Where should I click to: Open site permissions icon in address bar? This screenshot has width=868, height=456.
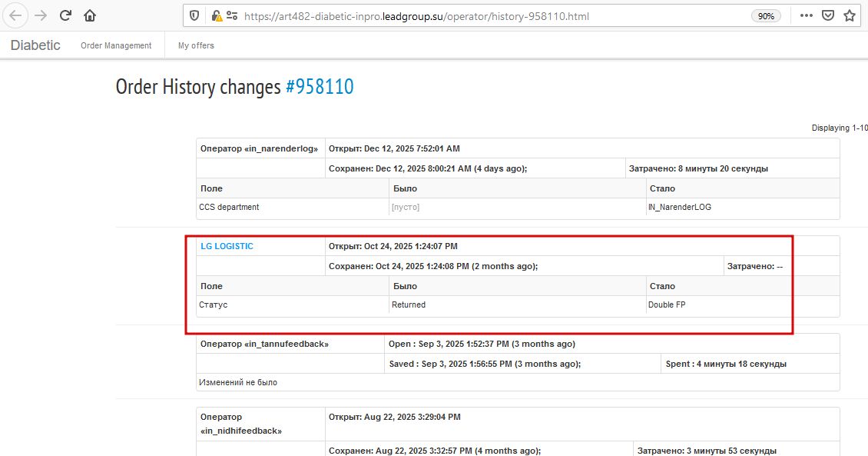click(x=232, y=16)
